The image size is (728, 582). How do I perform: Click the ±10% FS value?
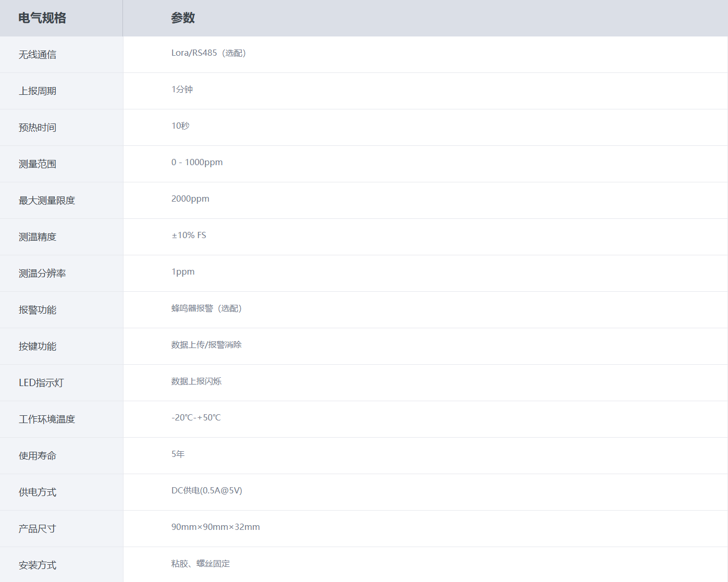(189, 236)
